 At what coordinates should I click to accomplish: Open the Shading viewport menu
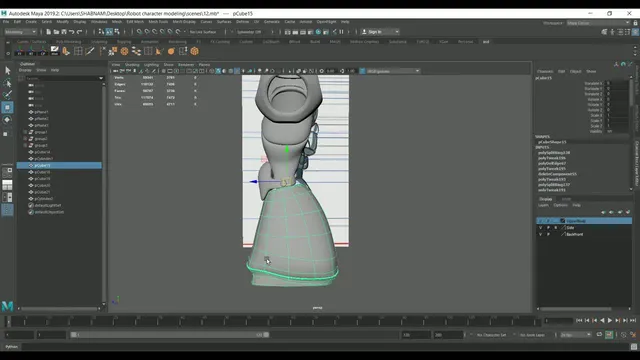tap(132, 64)
